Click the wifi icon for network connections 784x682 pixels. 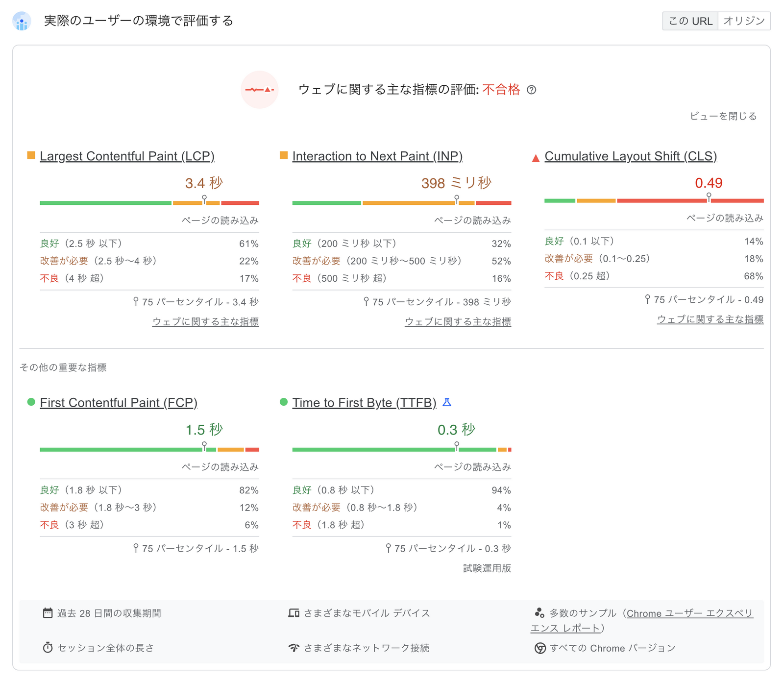point(294,648)
